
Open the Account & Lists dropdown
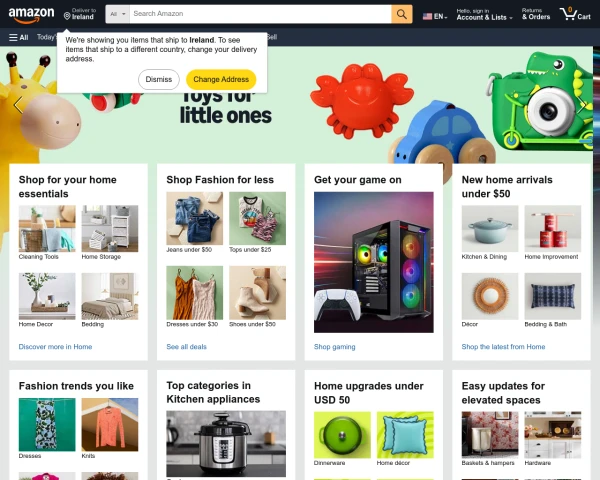[x=484, y=14]
